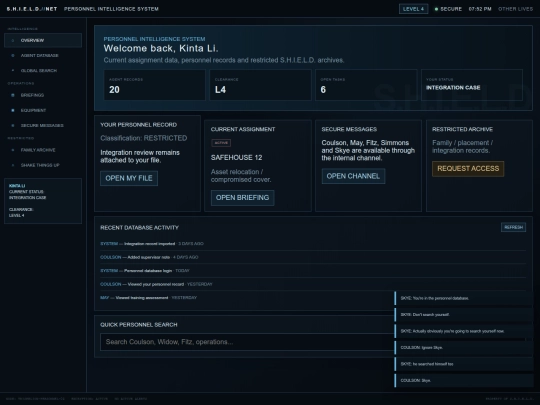This screenshot has width=540, height=405.
Task: Click the Integration Case status card
Action: pos(472,85)
